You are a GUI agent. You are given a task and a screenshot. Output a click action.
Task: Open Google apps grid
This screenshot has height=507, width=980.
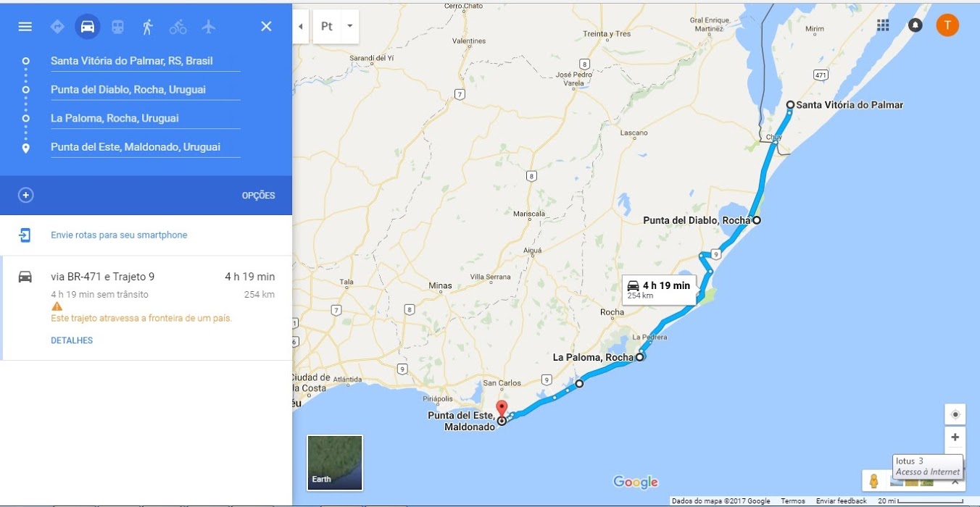pyautogui.click(x=883, y=25)
